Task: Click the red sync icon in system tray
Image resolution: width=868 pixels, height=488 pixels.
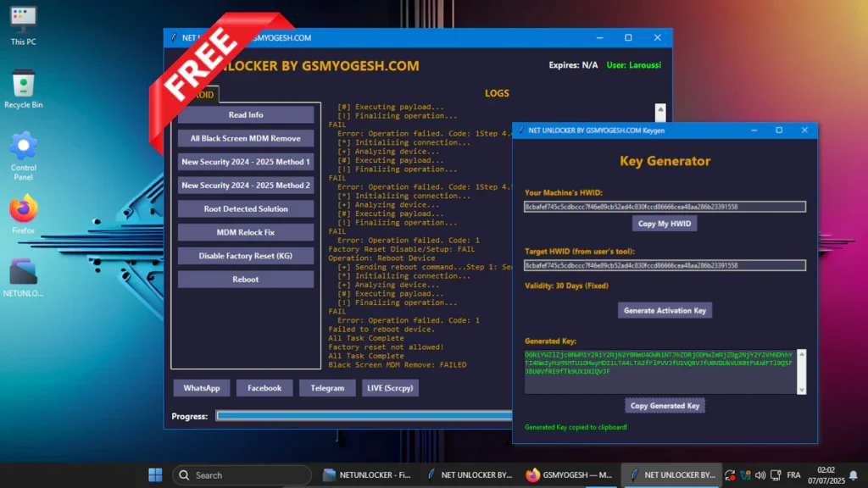Action: (730, 474)
